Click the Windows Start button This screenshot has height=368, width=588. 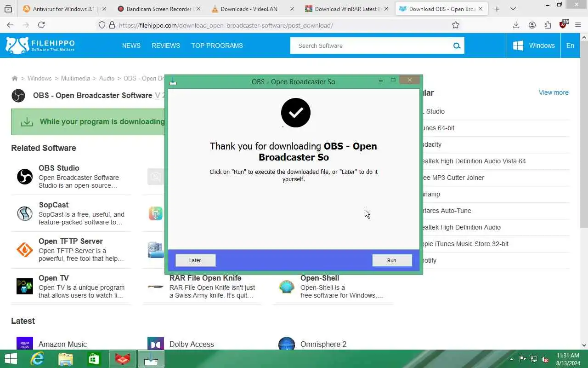click(x=11, y=359)
